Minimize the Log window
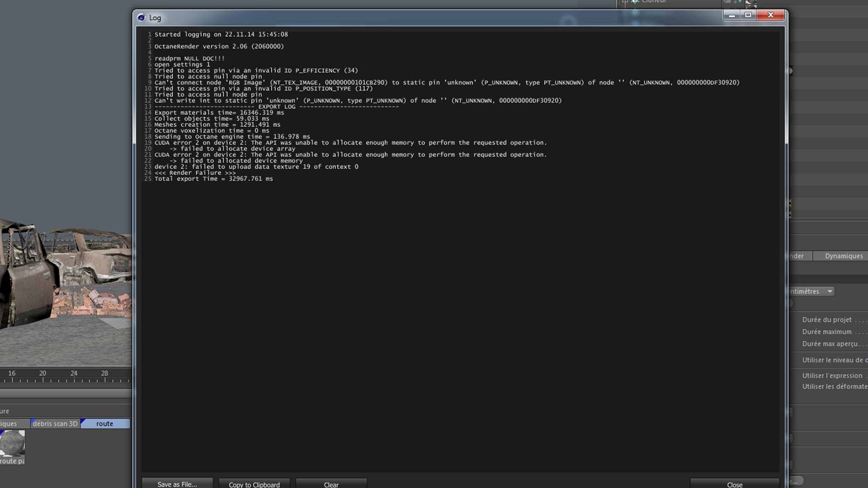 pos(731,15)
